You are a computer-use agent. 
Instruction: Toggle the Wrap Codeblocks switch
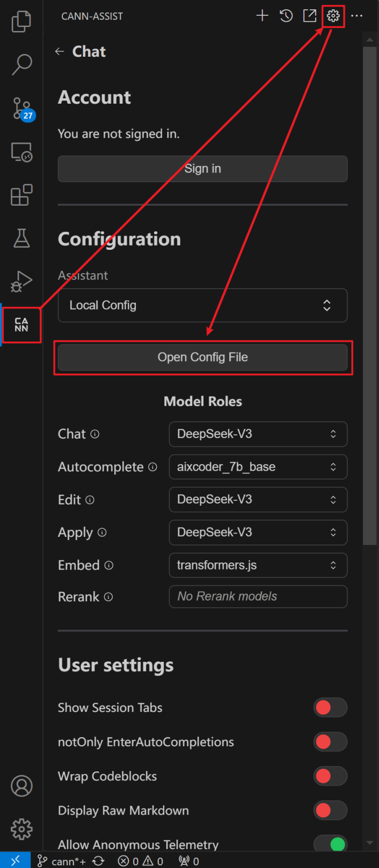[330, 776]
